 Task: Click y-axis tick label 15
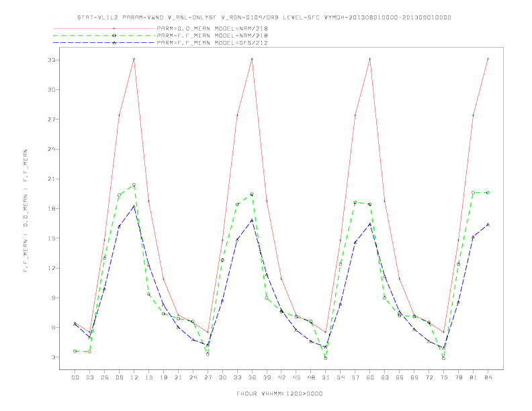pos(52,238)
